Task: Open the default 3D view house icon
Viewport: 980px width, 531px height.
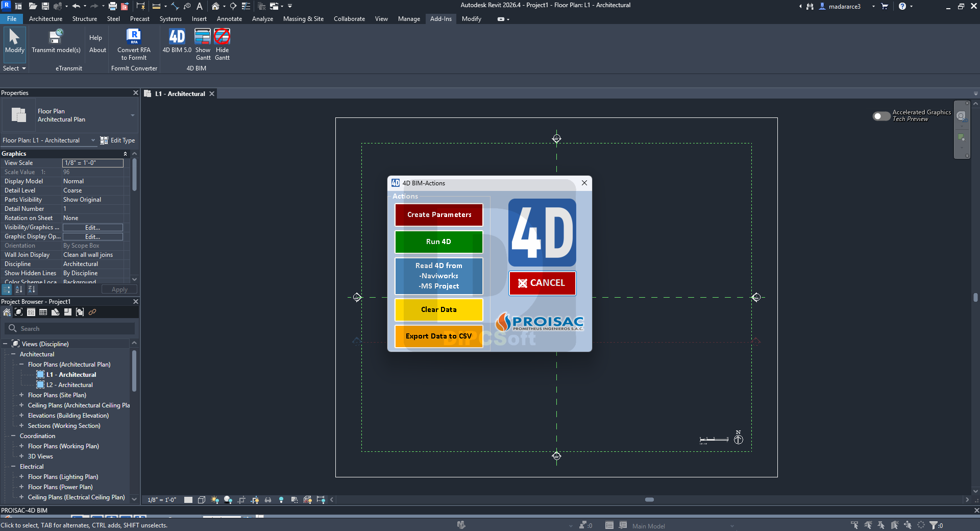Action: pyautogui.click(x=215, y=6)
